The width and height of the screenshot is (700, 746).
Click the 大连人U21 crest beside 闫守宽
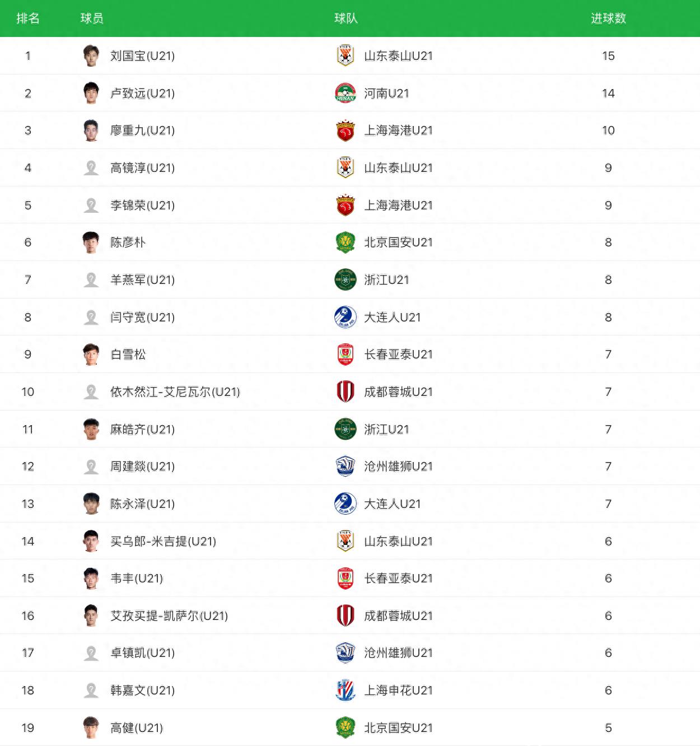tap(346, 317)
